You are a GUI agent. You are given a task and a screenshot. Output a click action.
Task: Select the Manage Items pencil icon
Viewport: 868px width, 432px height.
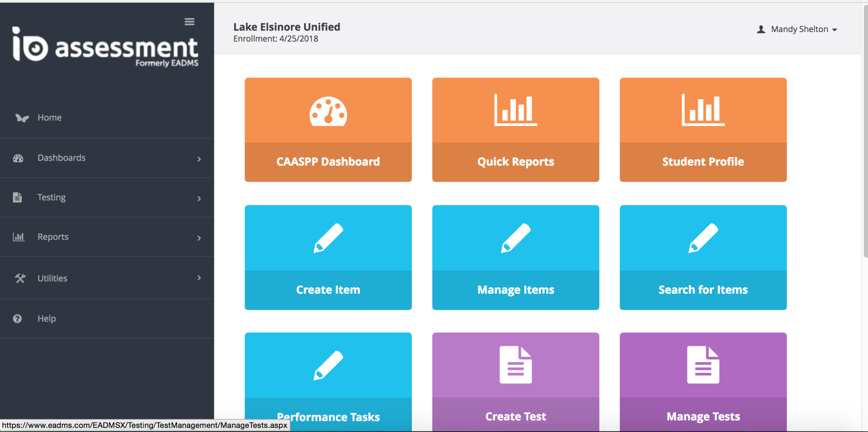pos(515,238)
